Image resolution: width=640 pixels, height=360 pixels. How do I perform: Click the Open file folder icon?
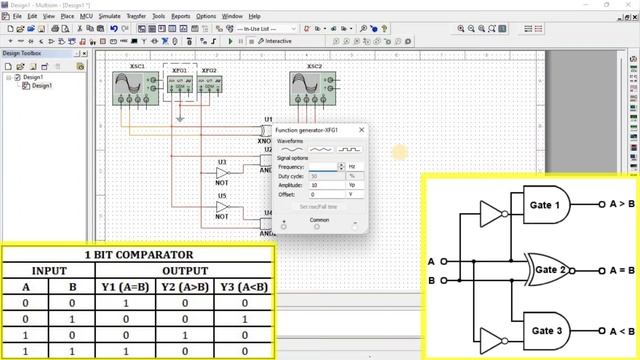[20, 29]
